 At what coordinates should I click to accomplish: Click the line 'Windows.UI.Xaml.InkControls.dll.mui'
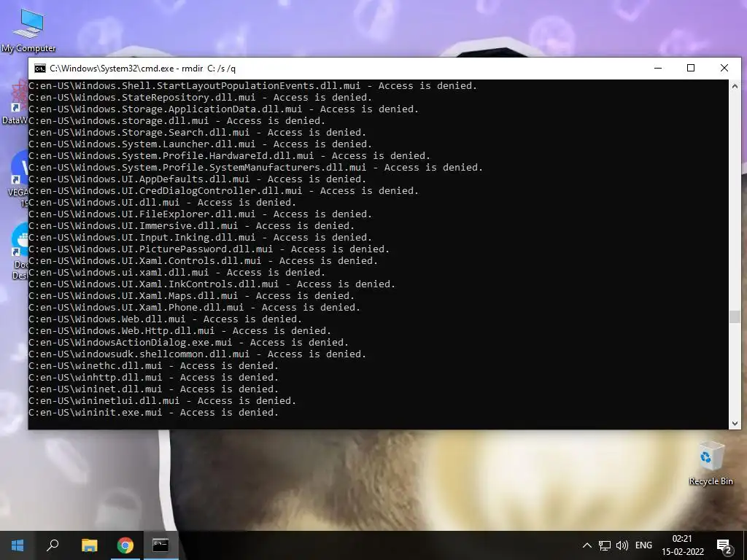pos(212,284)
